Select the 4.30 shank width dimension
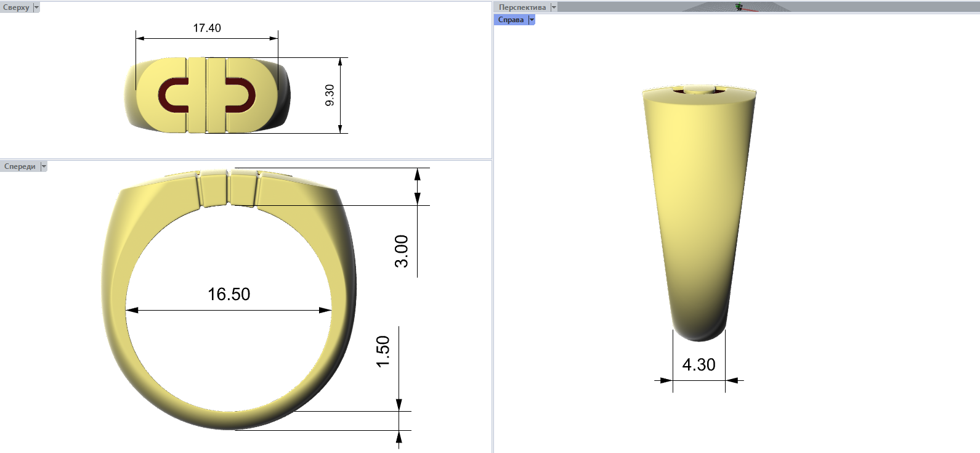 pyautogui.click(x=699, y=365)
